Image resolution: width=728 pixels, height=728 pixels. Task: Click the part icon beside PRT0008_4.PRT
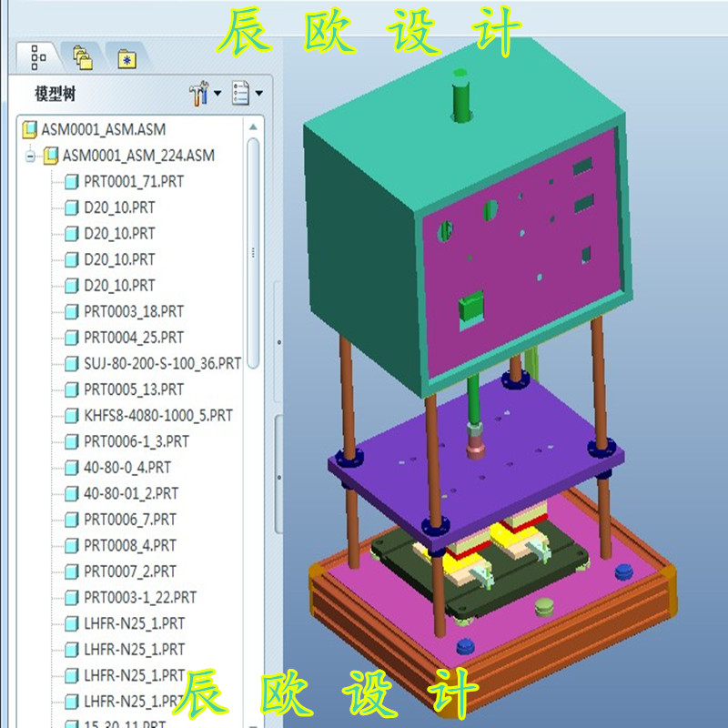(74, 545)
